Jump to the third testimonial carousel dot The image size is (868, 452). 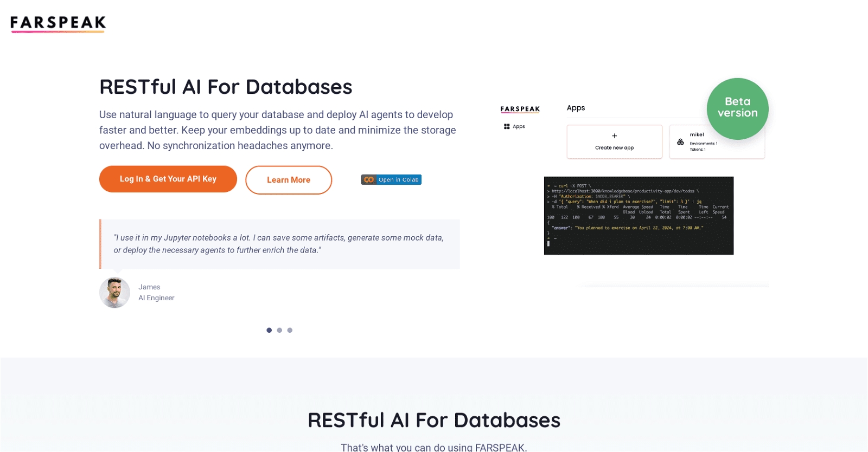tap(290, 330)
